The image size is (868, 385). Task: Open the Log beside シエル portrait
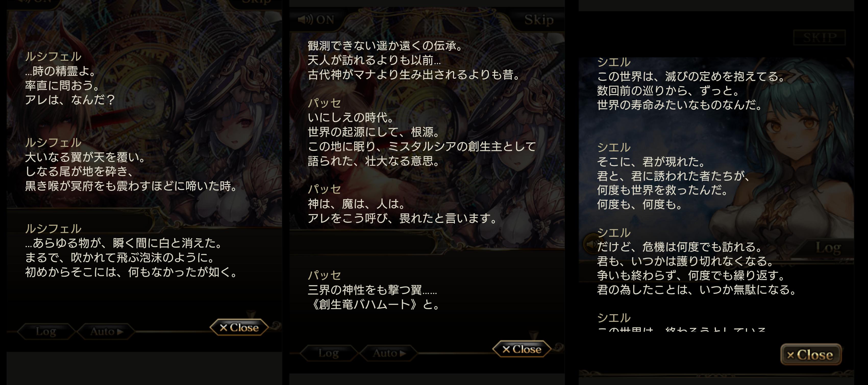click(828, 248)
